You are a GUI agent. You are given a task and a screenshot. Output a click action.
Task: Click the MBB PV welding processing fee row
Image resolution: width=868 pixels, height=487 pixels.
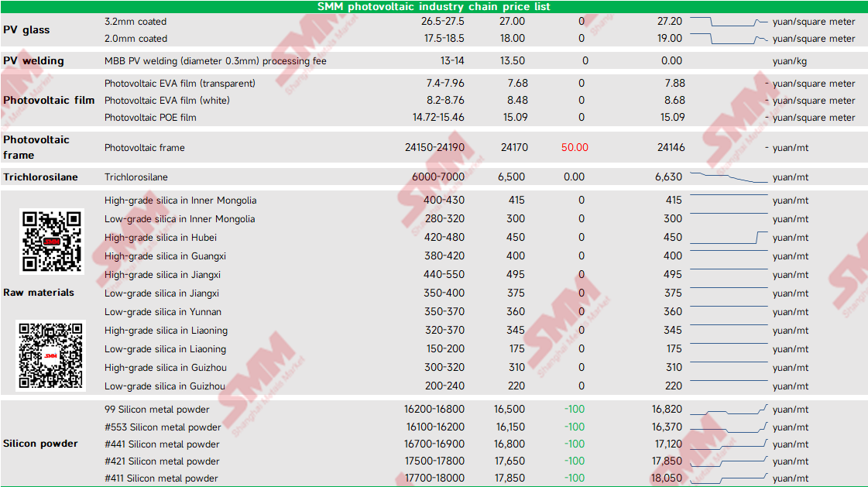(434, 61)
